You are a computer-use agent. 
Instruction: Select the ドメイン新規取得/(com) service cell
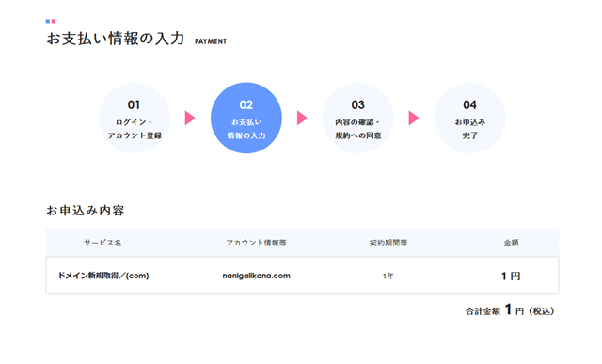(103, 276)
